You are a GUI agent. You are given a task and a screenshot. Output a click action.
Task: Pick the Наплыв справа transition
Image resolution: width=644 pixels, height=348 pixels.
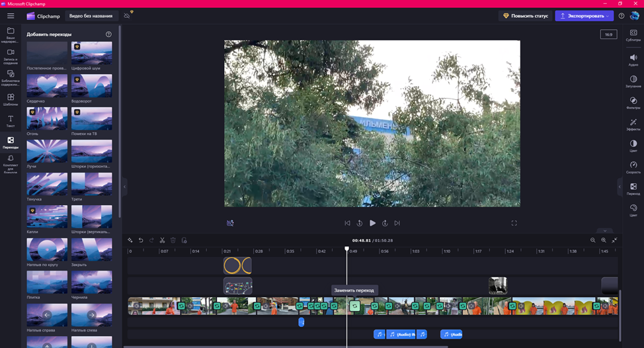tap(47, 315)
